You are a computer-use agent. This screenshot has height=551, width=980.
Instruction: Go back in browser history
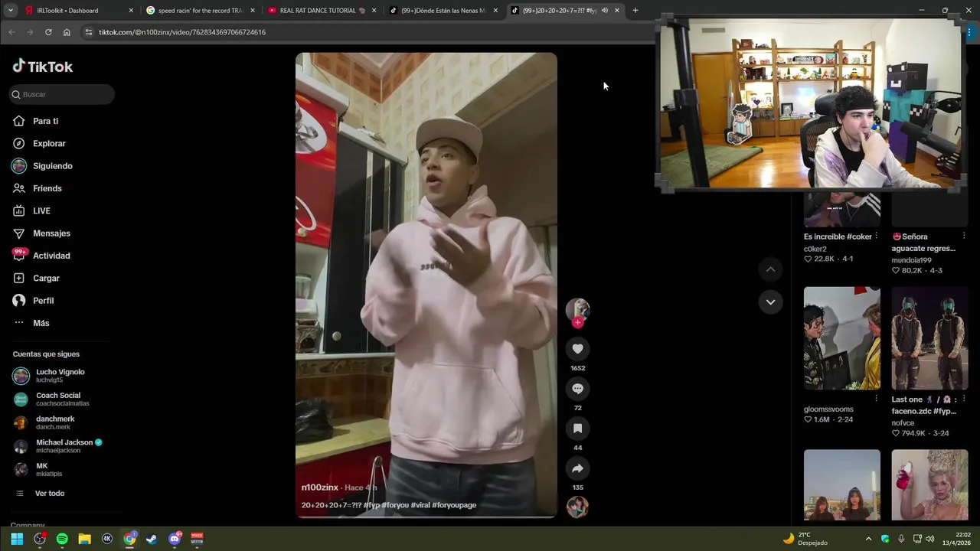pos(11,32)
